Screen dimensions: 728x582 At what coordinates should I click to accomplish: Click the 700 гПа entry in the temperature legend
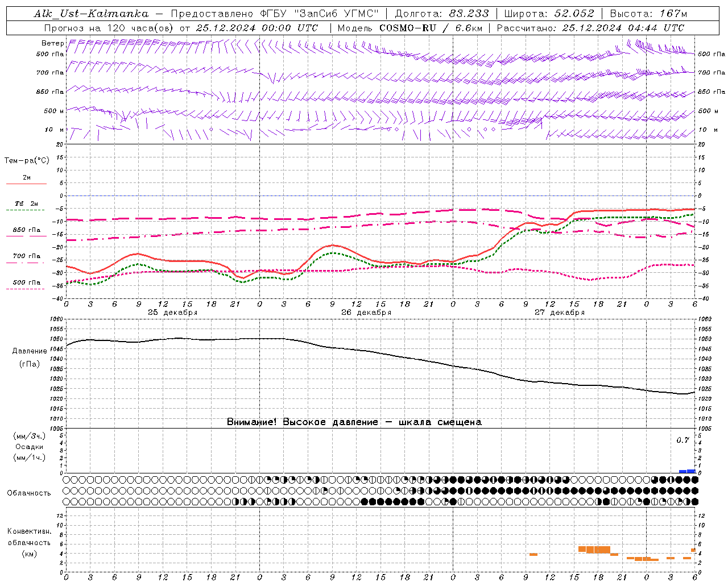point(27,256)
